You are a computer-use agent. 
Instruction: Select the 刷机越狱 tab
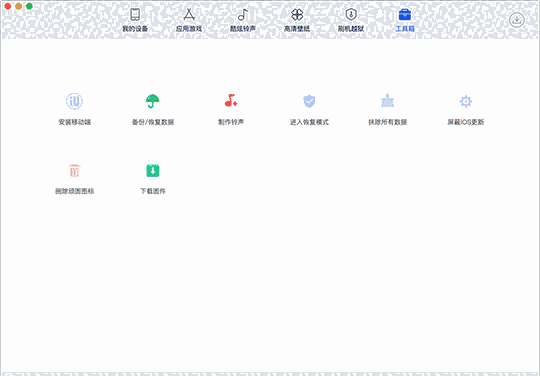pyautogui.click(x=351, y=20)
